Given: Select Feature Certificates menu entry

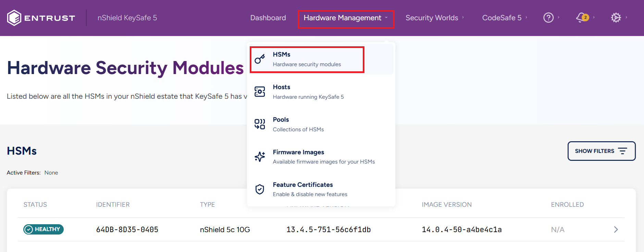Looking at the screenshot, I should click(x=320, y=190).
